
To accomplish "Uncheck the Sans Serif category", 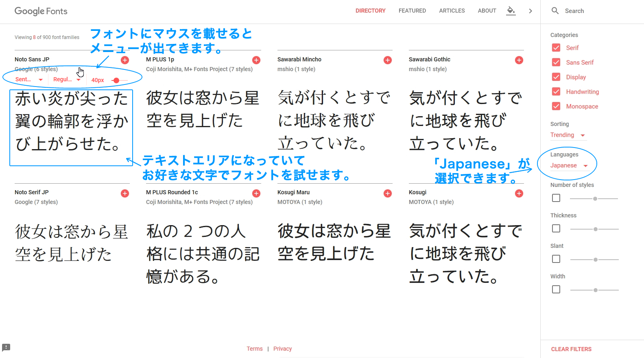I will tap(556, 62).
